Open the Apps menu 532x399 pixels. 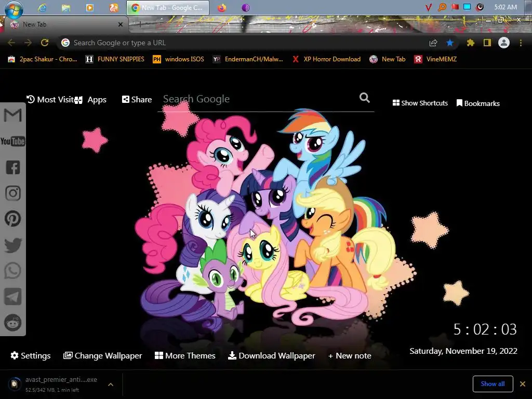click(91, 100)
